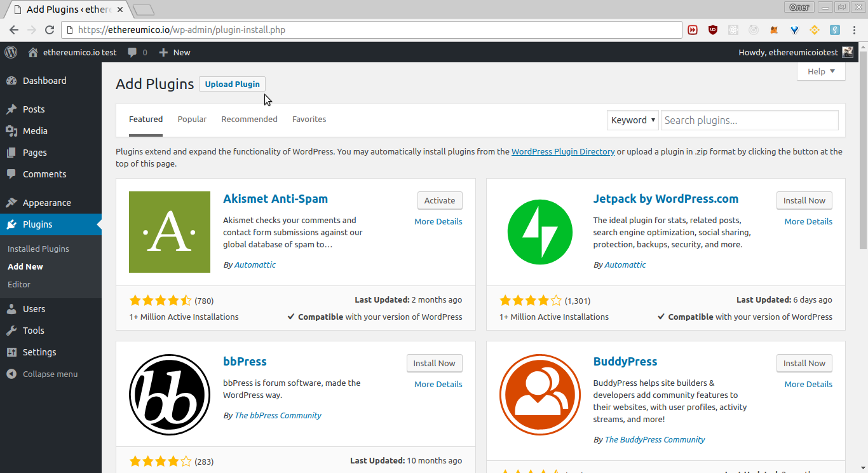Open the WordPress Plugin Directory link
Image resolution: width=868 pixels, height=473 pixels.
click(563, 151)
